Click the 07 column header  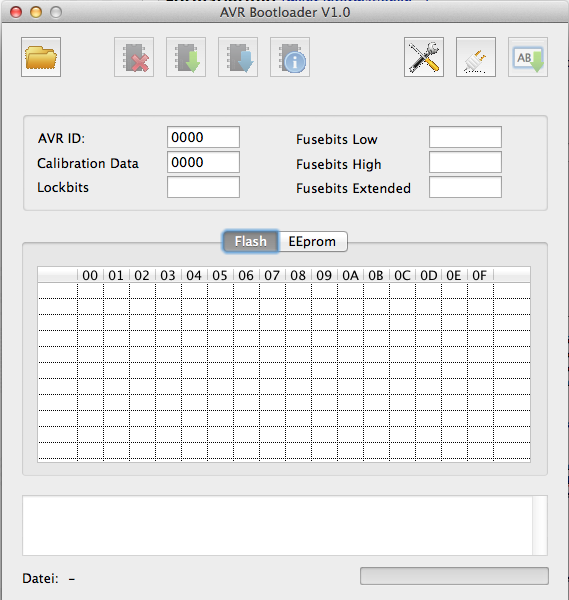pos(272,275)
